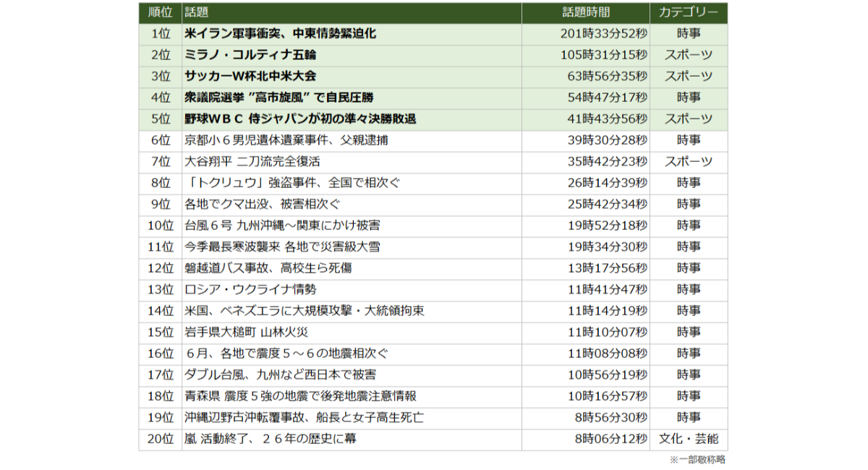Click the 13位 rank cell

pyautogui.click(x=161, y=289)
